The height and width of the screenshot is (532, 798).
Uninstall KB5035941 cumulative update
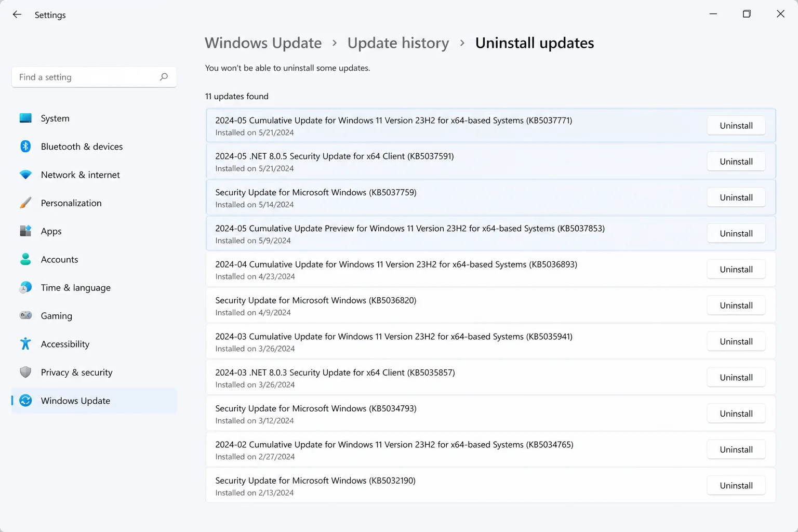tap(736, 341)
